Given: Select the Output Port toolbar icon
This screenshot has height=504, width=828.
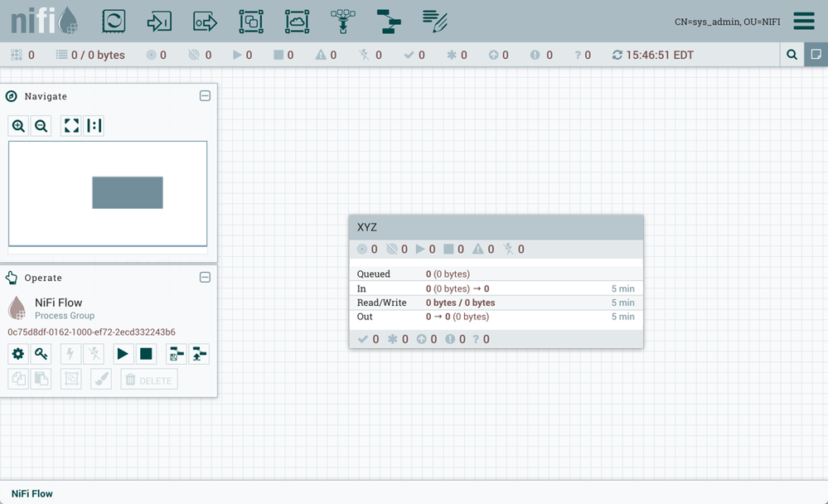Looking at the screenshot, I should click(206, 21).
